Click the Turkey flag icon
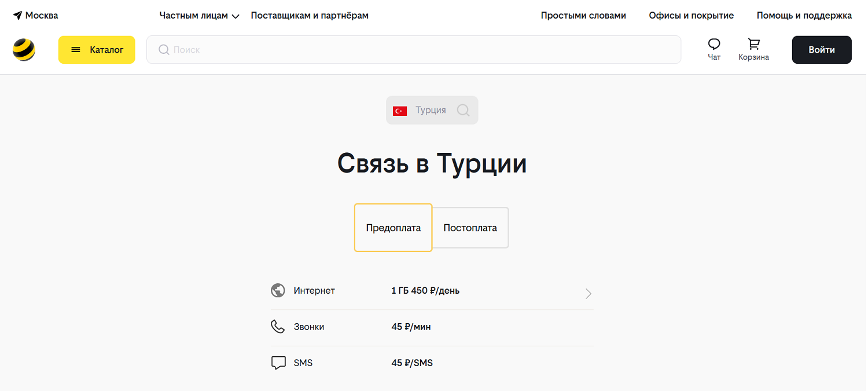Screen dimensions: 868x391 tap(400, 111)
